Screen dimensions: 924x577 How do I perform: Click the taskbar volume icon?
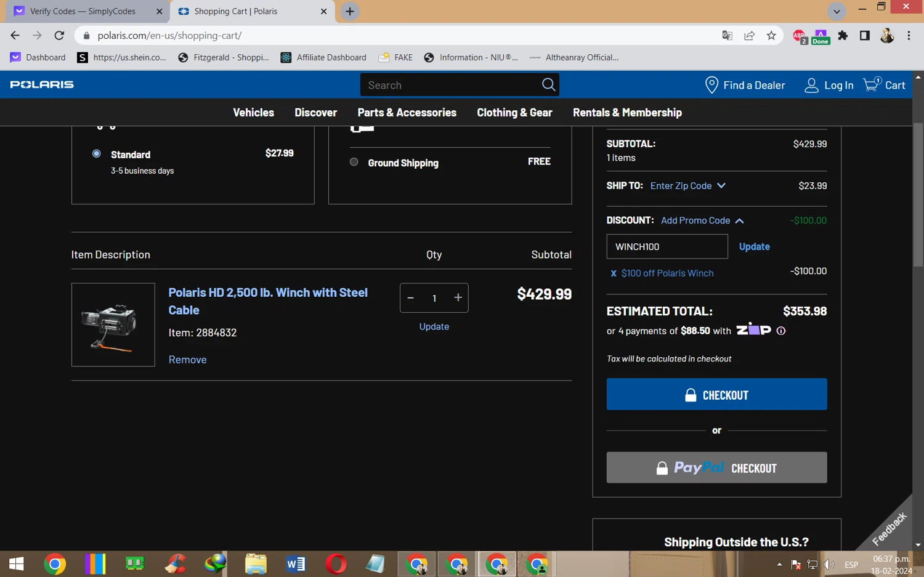829,564
